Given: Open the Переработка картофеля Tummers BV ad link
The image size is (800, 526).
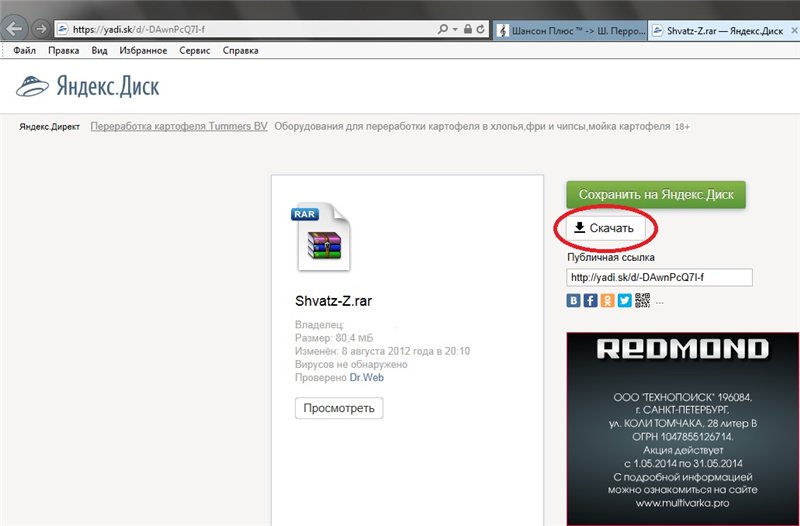Looking at the screenshot, I should (x=179, y=127).
